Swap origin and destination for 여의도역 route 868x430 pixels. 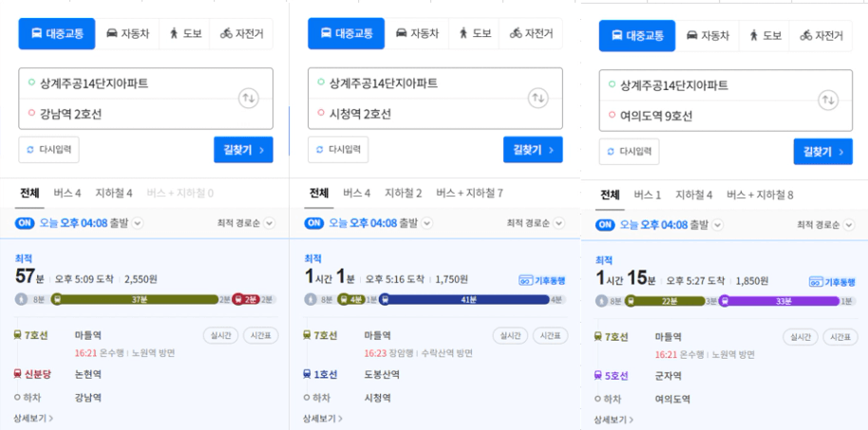tap(828, 101)
